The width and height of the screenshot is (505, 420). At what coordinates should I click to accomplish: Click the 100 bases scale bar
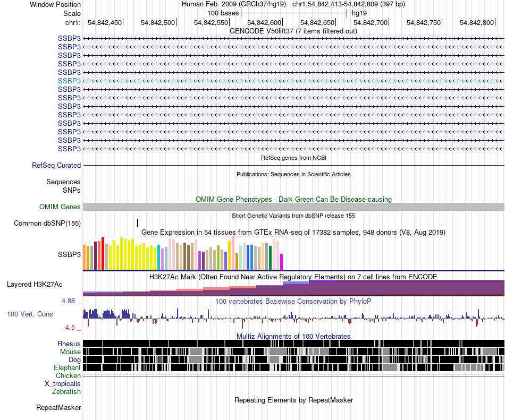294,13
